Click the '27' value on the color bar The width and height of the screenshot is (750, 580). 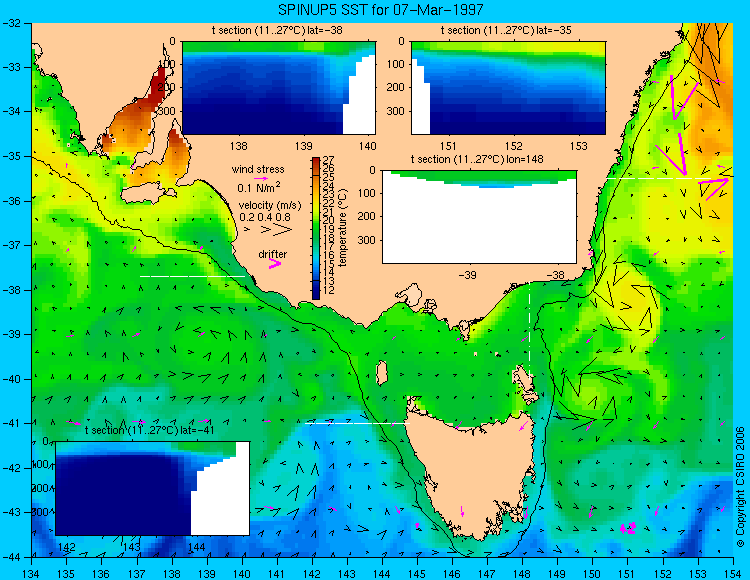point(329,160)
